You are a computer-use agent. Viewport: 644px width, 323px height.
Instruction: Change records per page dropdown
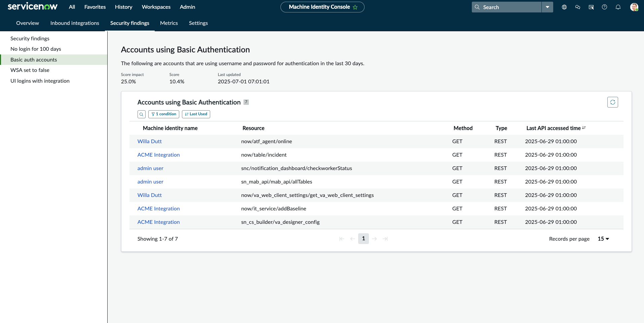(603, 239)
